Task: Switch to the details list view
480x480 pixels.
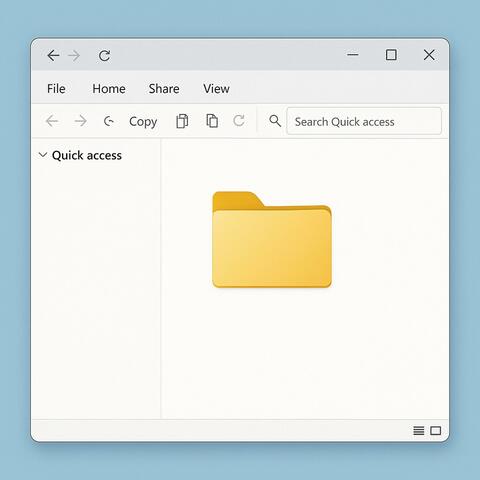Action: (x=419, y=431)
